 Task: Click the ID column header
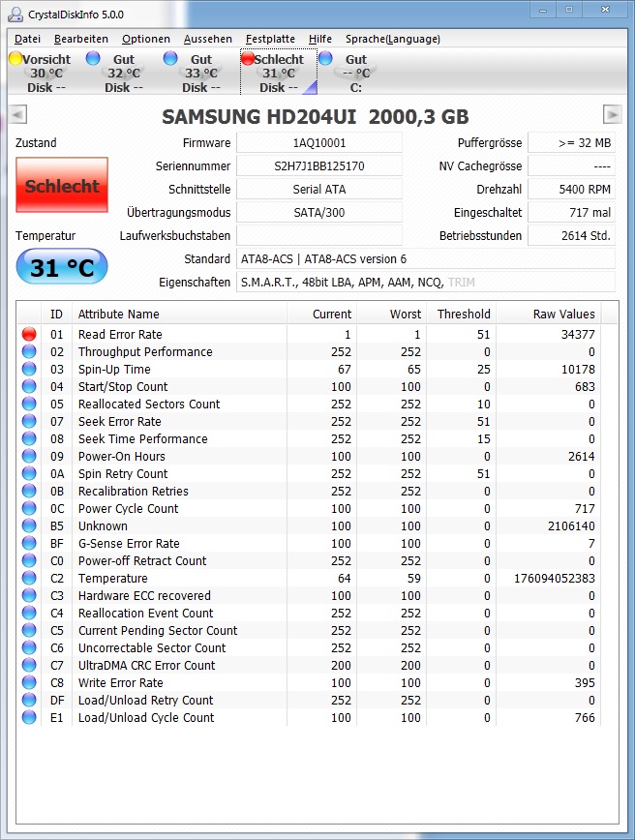[x=56, y=314]
